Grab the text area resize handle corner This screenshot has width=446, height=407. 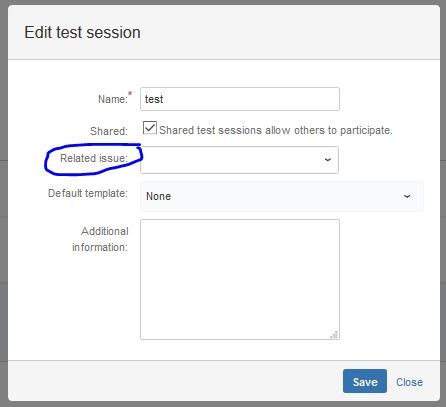point(334,334)
